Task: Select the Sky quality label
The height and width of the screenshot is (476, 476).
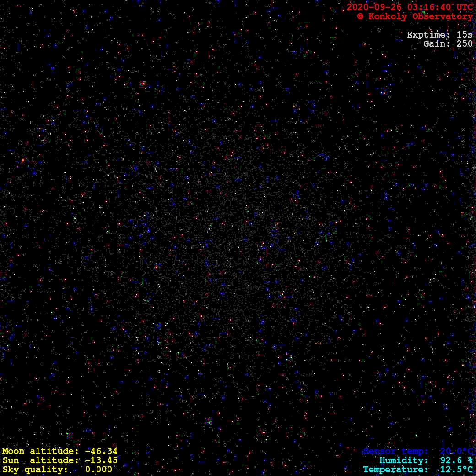Action: (35, 470)
